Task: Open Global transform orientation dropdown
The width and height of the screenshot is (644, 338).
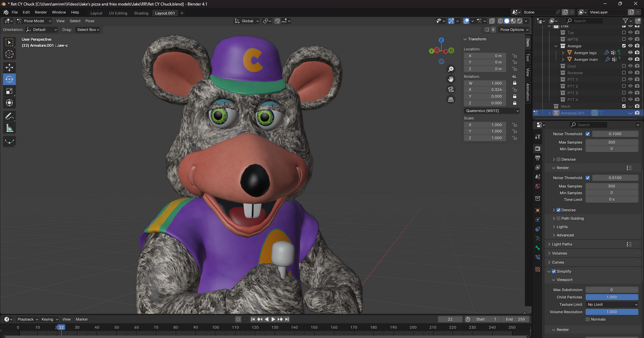Action: (x=247, y=21)
